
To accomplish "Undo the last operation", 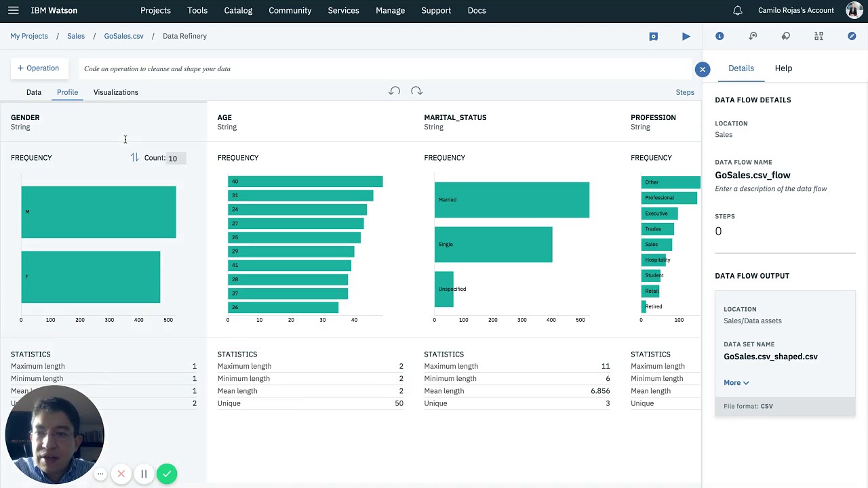I will point(395,91).
